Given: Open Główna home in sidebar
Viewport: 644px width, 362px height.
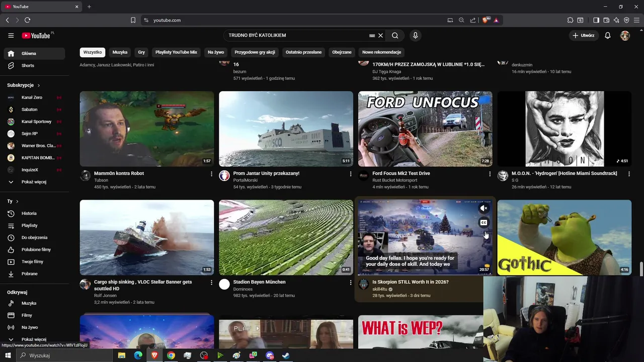Looking at the screenshot, I should click(34, 53).
